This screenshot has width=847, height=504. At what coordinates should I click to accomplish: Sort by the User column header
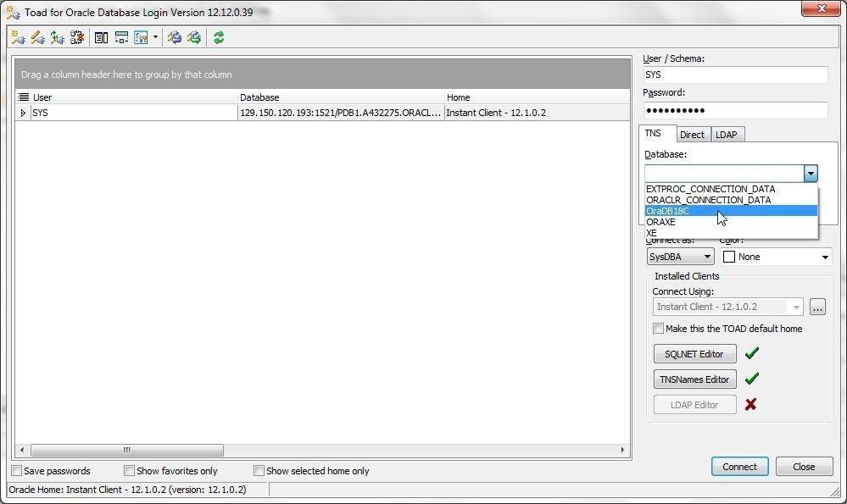tap(134, 97)
